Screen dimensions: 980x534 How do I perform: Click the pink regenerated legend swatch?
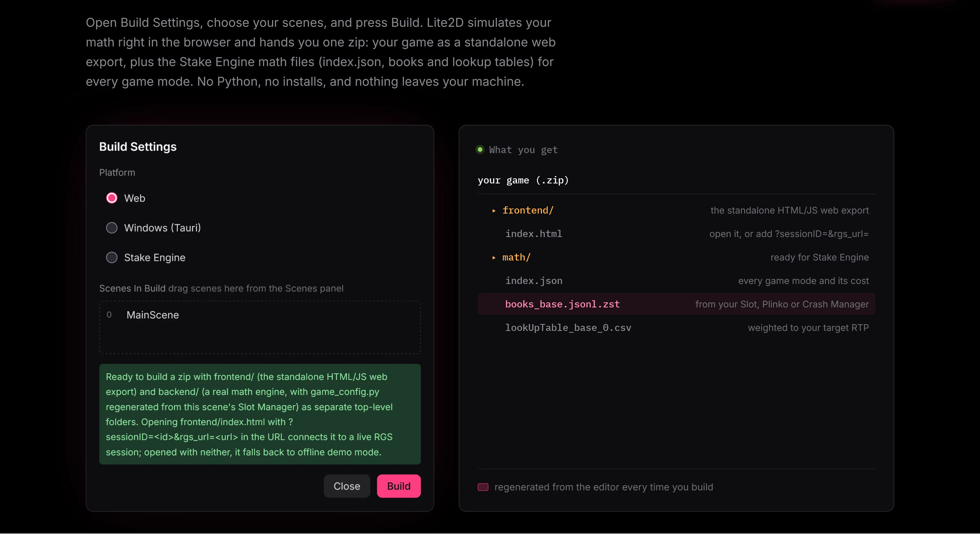click(483, 487)
